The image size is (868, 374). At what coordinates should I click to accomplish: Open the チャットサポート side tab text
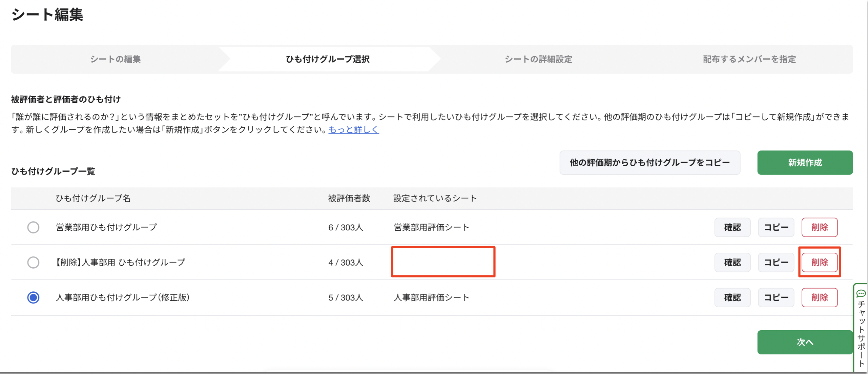(861, 334)
